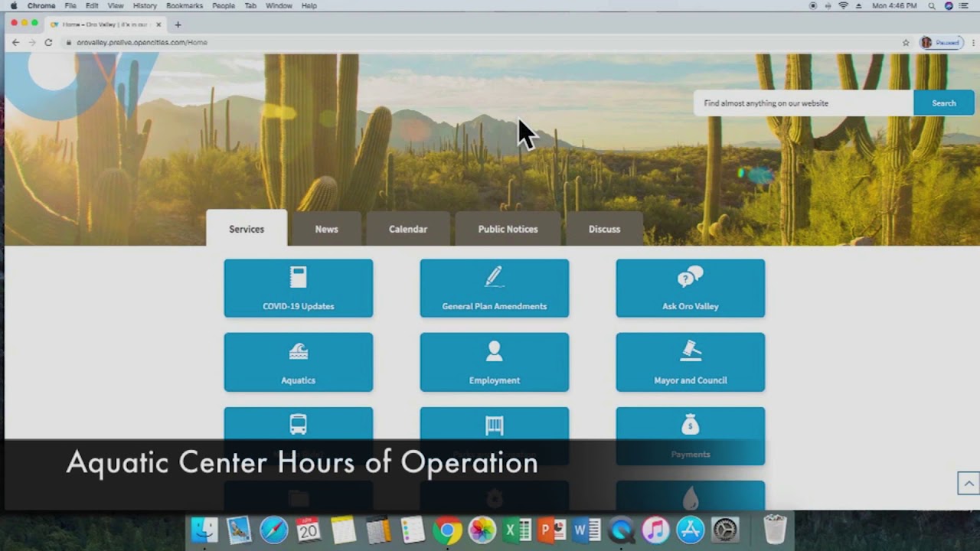Screen dimensions: 980x551
Task: Open the History menu
Action: tap(145, 5)
